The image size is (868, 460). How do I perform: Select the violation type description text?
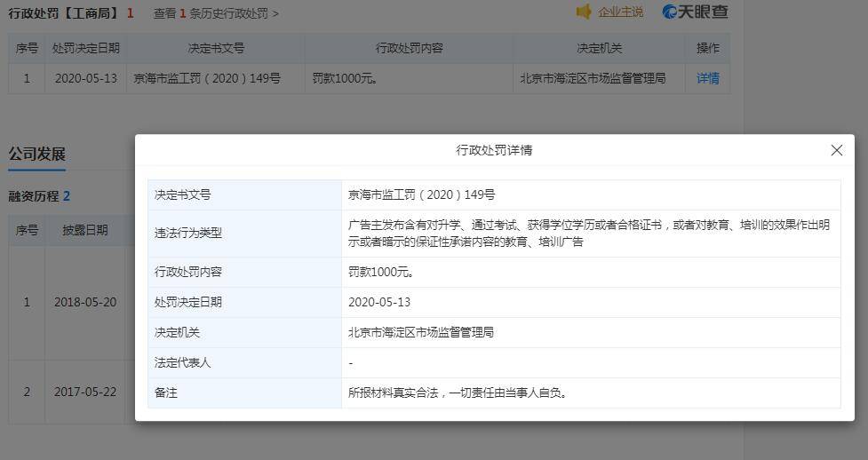coord(588,233)
